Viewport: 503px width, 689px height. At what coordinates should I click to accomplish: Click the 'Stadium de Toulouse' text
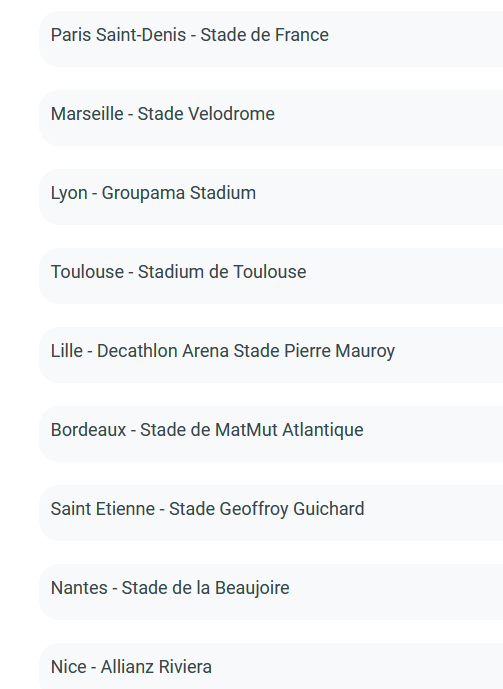pos(222,272)
